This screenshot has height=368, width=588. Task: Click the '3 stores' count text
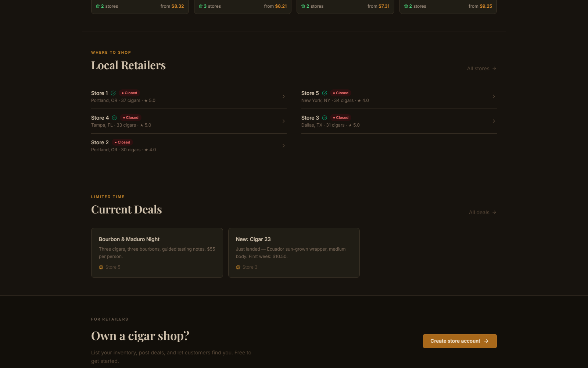tap(212, 6)
